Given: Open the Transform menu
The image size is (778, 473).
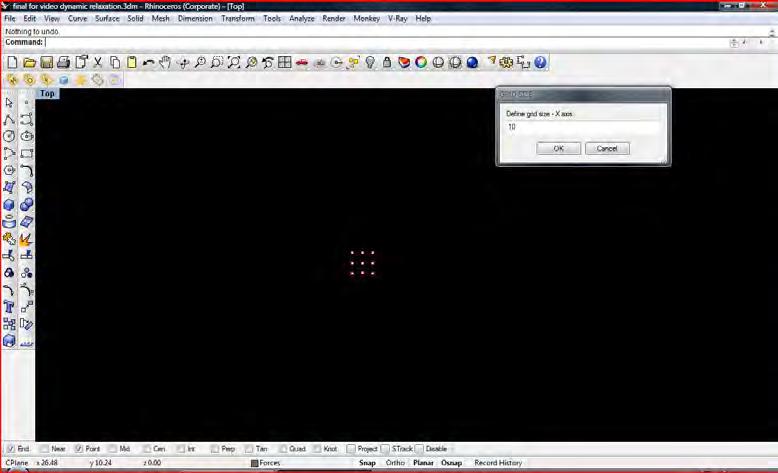Looking at the screenshot, I should coord(238,18).
